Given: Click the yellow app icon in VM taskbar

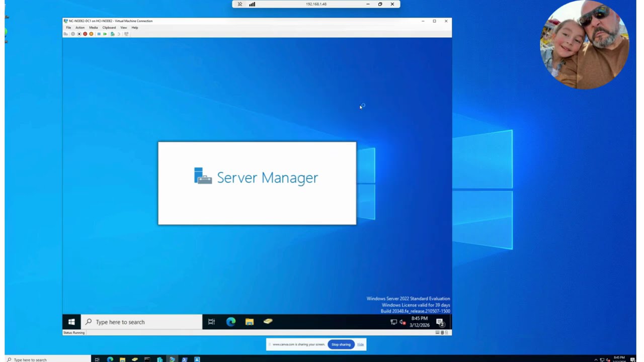Looking at the screenshot, I should point(268,322).
